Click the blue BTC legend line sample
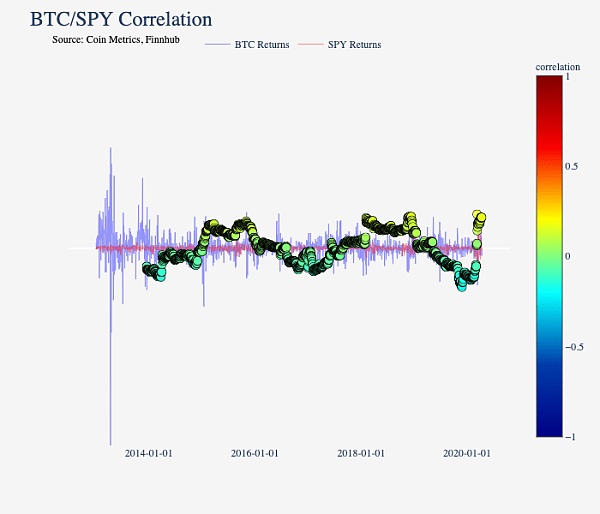This screenshot has height=514, width=600. 217,45
